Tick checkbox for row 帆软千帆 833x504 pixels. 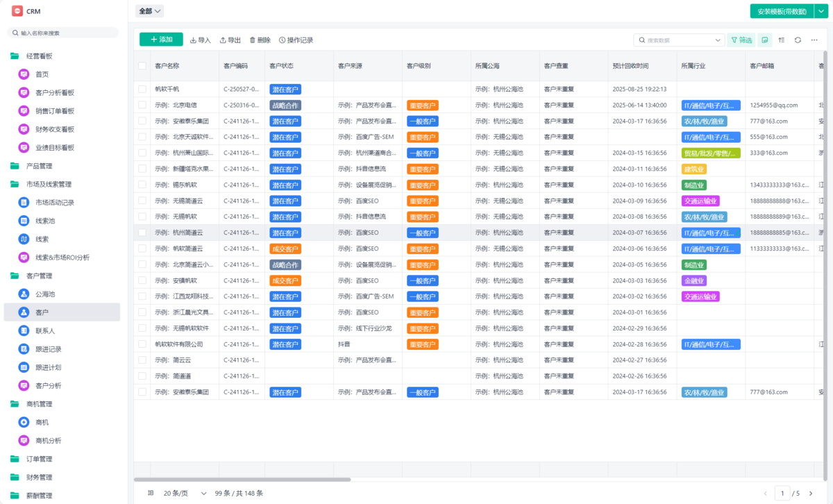pyautogui.click(x=142, y=89)
